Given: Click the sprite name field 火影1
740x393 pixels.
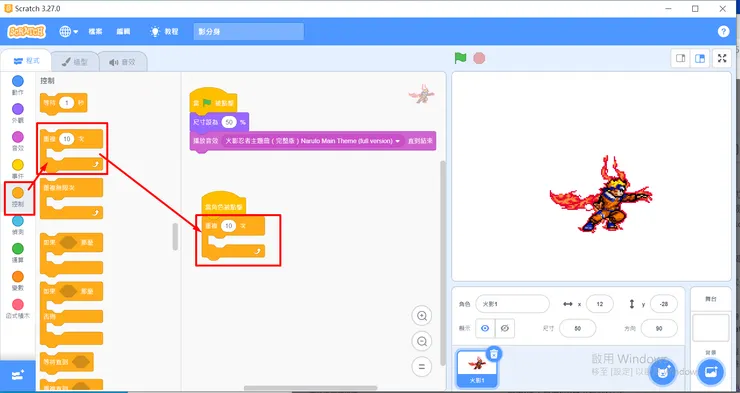Looking at the screenshot, I should click(512, 304).
